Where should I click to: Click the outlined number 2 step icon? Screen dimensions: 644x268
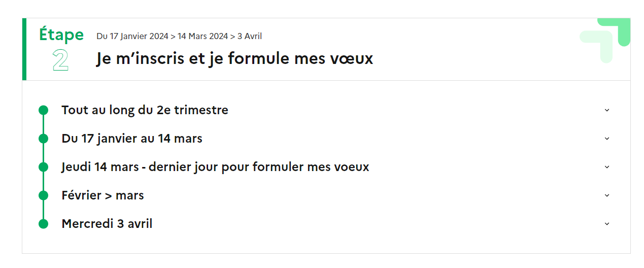tap(60, 60)
